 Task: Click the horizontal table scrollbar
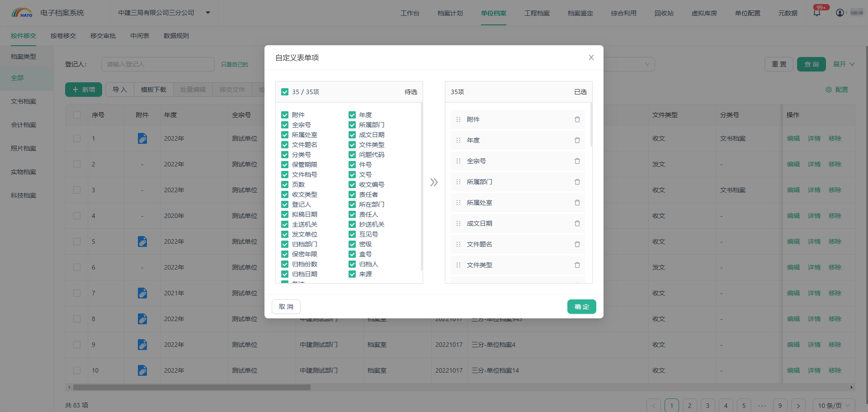point(192,388)
